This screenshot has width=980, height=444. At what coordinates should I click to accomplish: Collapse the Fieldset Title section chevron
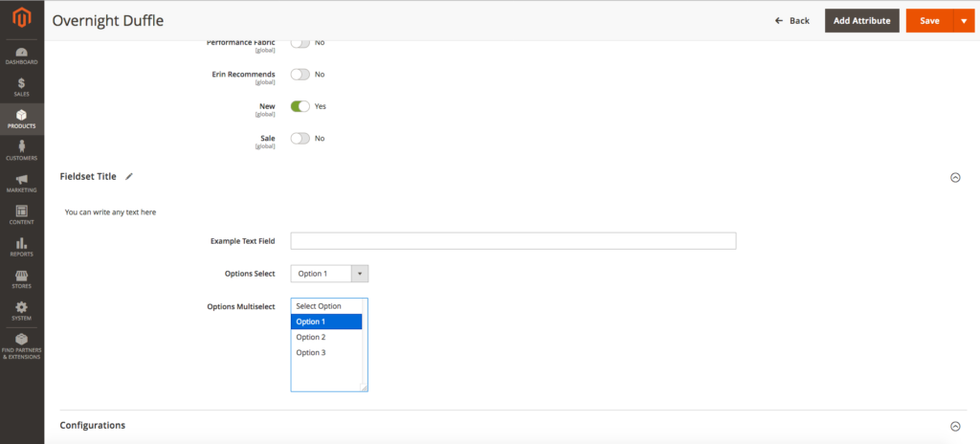[955, 178]
